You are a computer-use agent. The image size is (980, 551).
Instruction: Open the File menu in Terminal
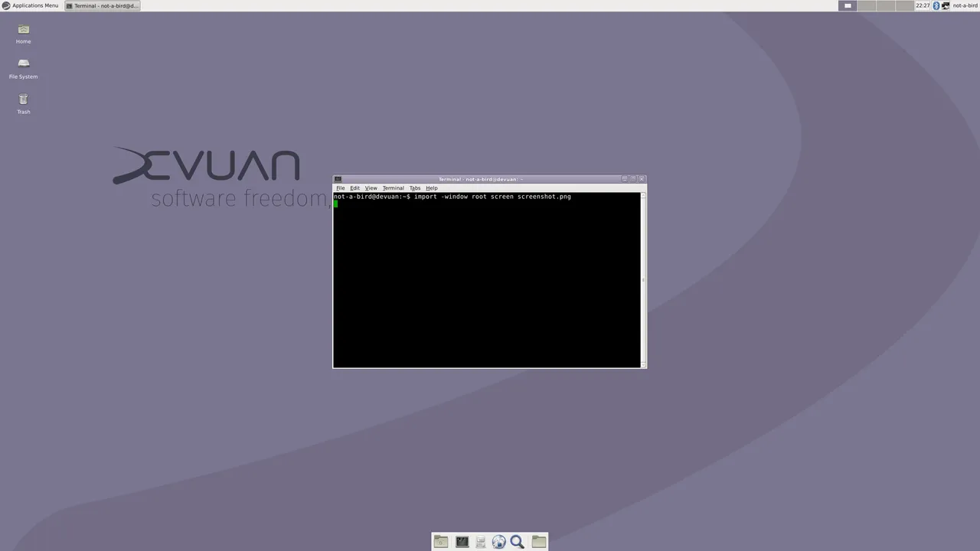(x=341, y=188)
